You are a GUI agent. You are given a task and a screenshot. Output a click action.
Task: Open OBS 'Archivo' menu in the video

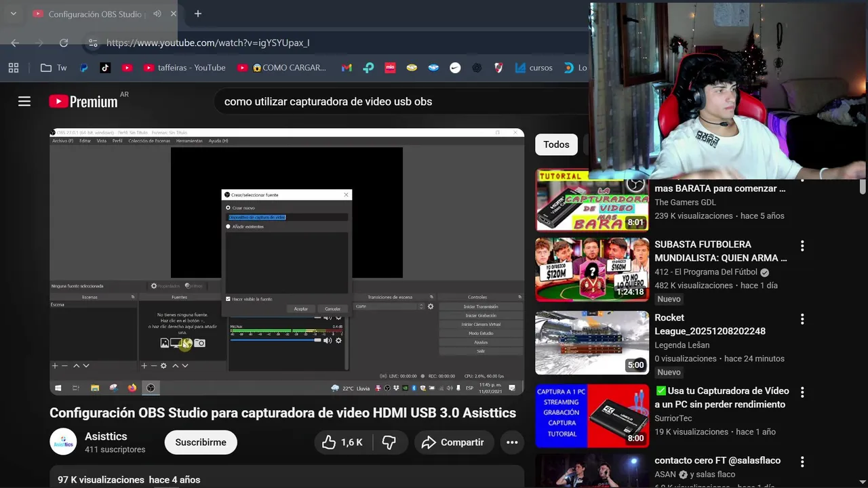(x=62, y=141)
